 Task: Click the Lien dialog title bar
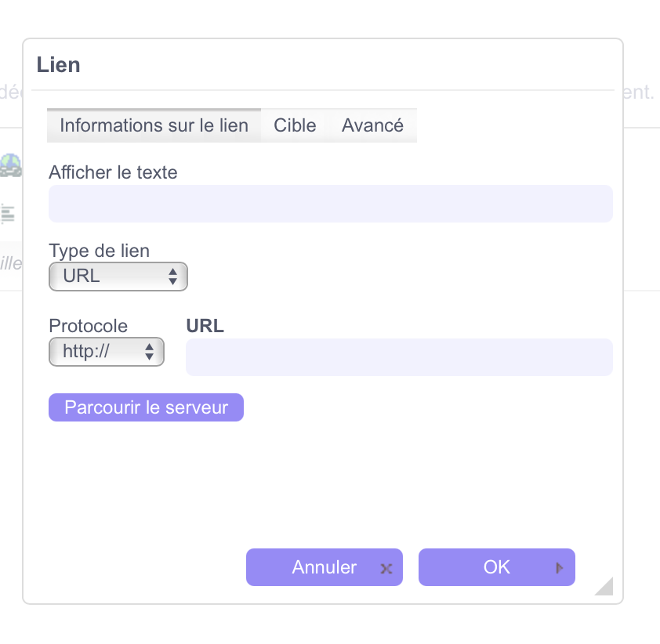[x=323, y=65]
